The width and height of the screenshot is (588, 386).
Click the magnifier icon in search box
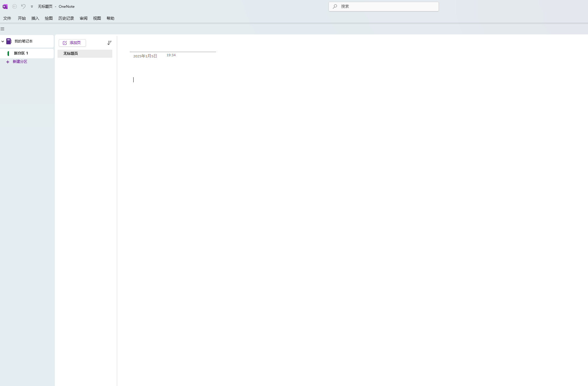tap(335, 7)
